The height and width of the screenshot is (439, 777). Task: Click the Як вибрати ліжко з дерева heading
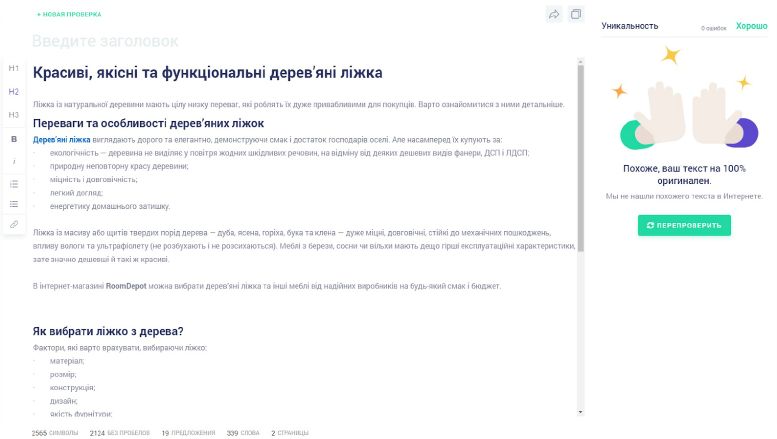(x=108, y=331)
